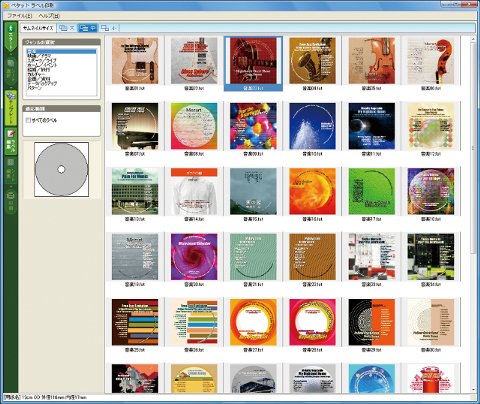Click scroll-down arrow of template list
480x404 pixels.
tap(473, 390)
